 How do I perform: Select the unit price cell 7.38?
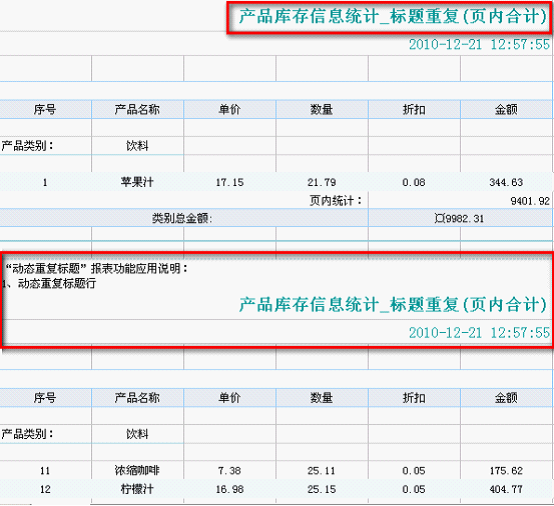coord(230,470)
